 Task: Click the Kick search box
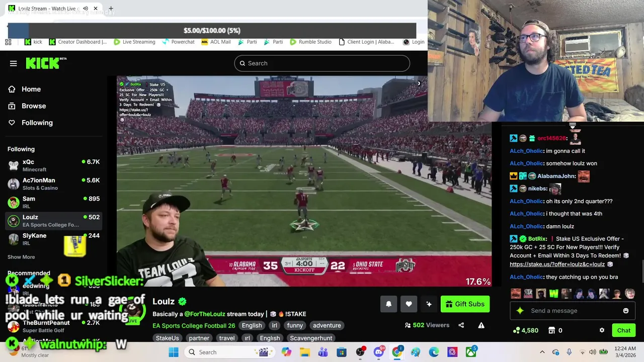point(322,63)
